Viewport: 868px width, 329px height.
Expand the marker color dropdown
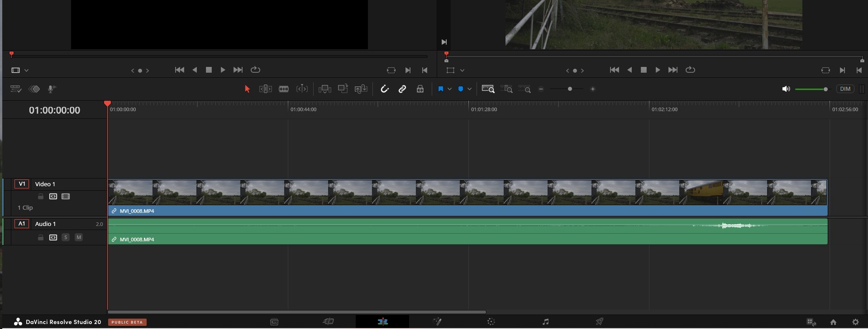(470, 89)
